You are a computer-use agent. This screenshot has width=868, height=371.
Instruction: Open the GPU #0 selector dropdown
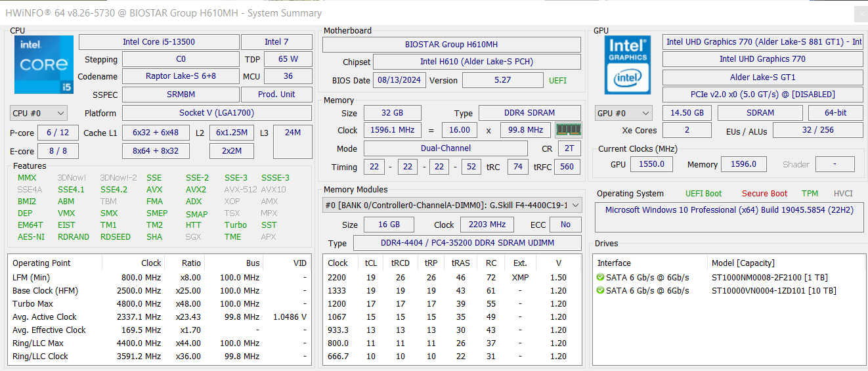624,113
